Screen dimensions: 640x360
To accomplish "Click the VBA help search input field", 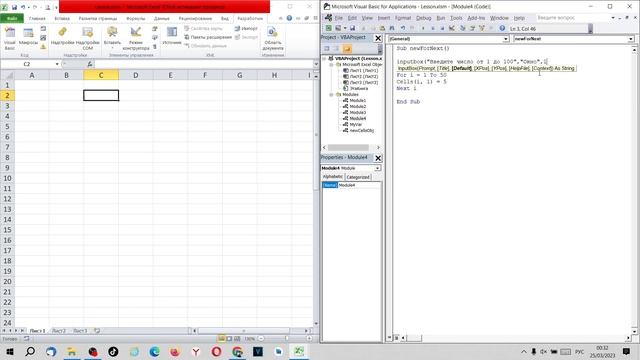I will point(572,18).
